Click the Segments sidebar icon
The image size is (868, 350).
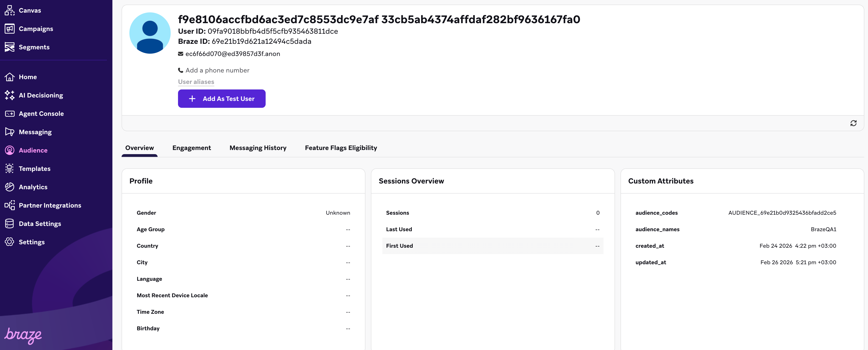(x=9, y=47)
